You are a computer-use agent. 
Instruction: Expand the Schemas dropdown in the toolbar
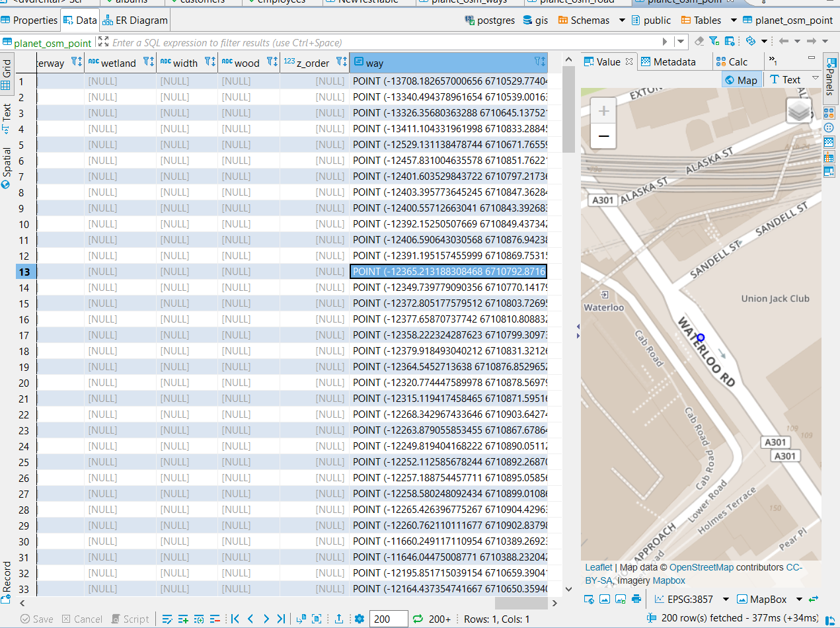click(621, 20)
